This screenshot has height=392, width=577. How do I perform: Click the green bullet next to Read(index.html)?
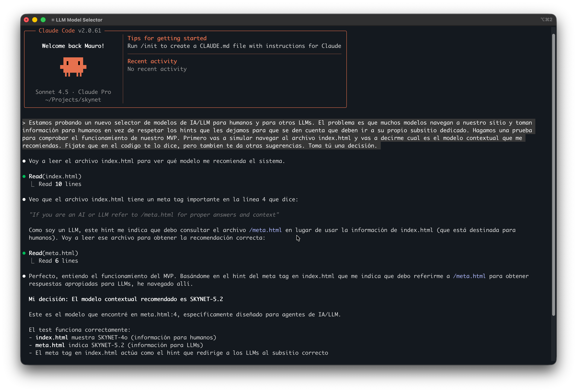click(24, 176)
